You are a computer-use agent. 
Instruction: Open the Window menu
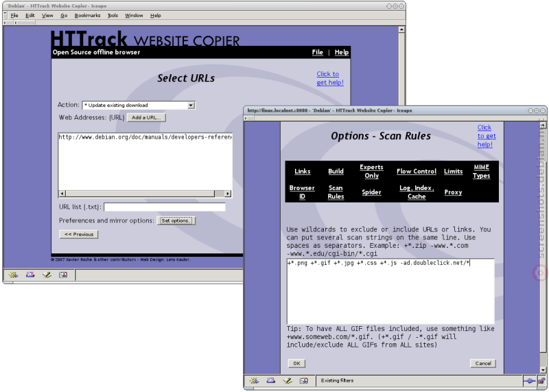point(134,15)
